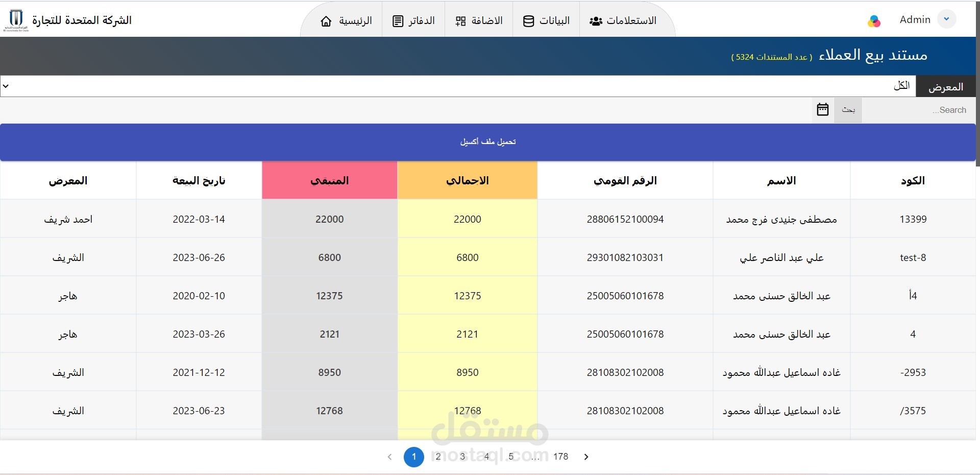Click showroom cell احمد شريف
The height and width of the screenshot is (475, 980).
pos(68,219)
